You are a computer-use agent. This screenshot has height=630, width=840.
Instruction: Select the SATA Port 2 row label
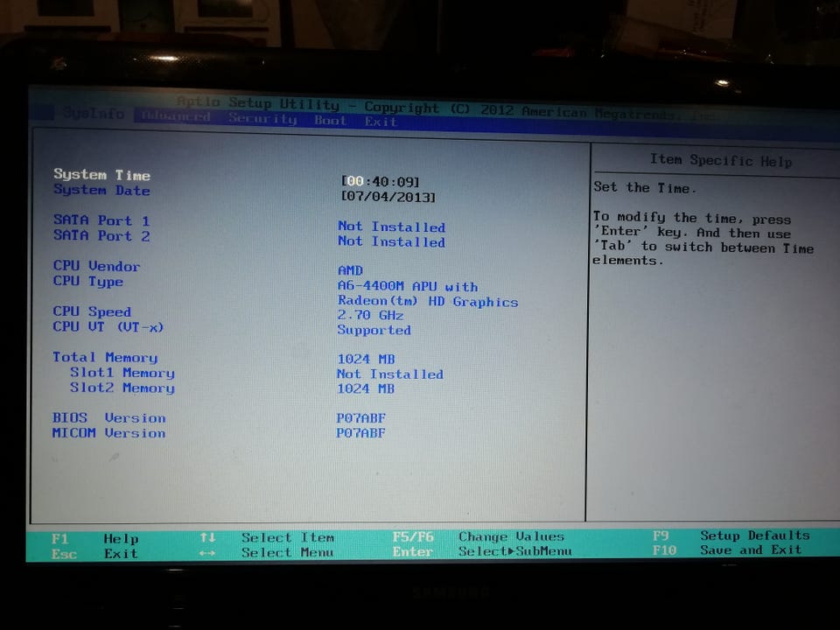pyautogui.click(x=101, y=235)
